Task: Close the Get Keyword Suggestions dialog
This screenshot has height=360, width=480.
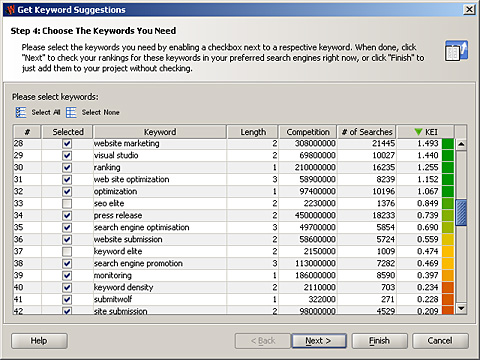Action: click(469, 10)
